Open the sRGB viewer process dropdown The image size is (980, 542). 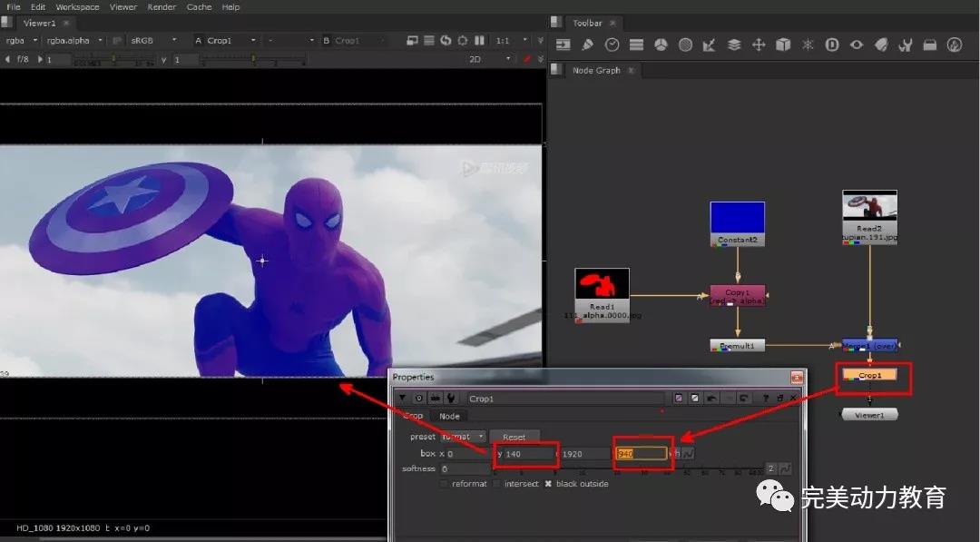(x=153, y=40)
